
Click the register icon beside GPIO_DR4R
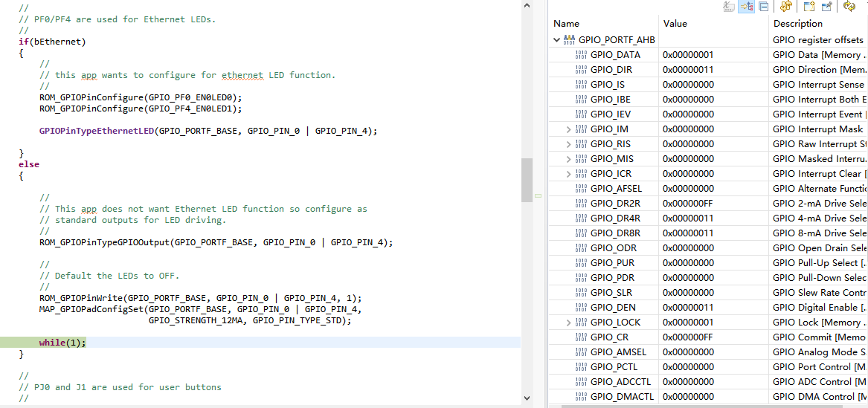tap(581, 218)
